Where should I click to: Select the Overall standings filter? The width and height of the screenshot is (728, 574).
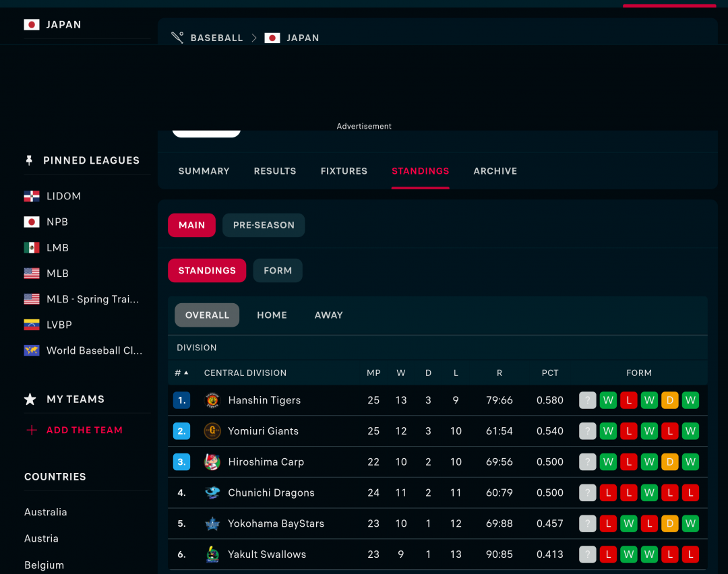click(x=207, y=315)
